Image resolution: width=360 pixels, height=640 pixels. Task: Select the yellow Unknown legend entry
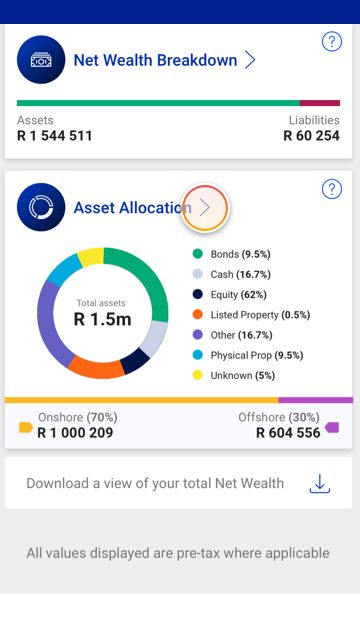tap(233, 375)
